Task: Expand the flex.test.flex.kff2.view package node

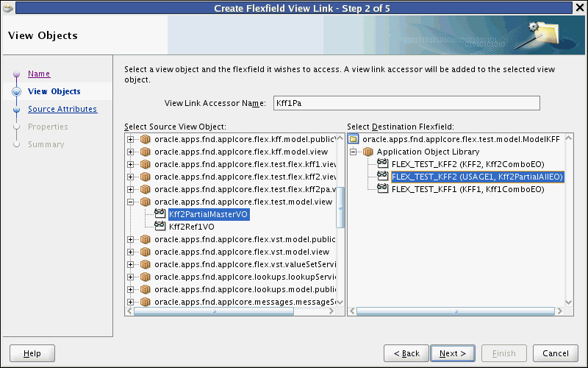Action: pos(130,177)
